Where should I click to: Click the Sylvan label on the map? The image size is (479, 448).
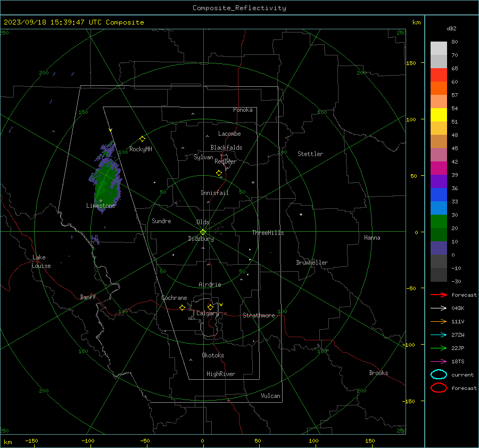tap(203, 157)
